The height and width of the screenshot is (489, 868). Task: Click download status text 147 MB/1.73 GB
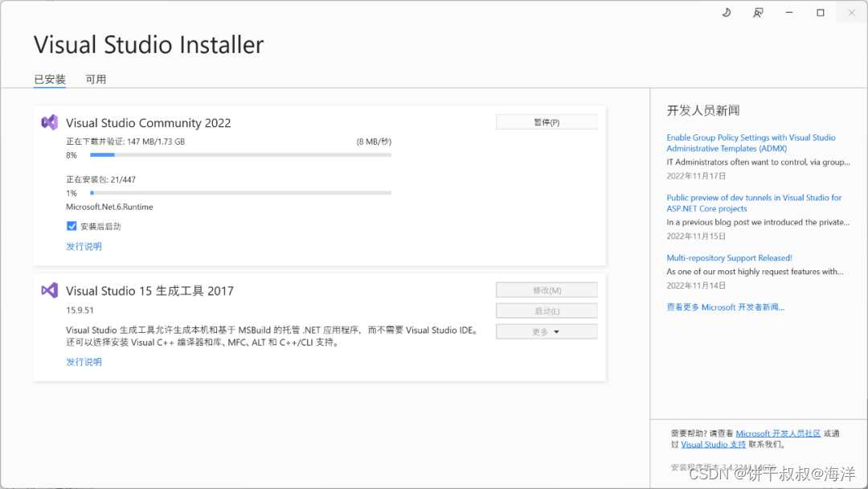[x=125, y=142]
